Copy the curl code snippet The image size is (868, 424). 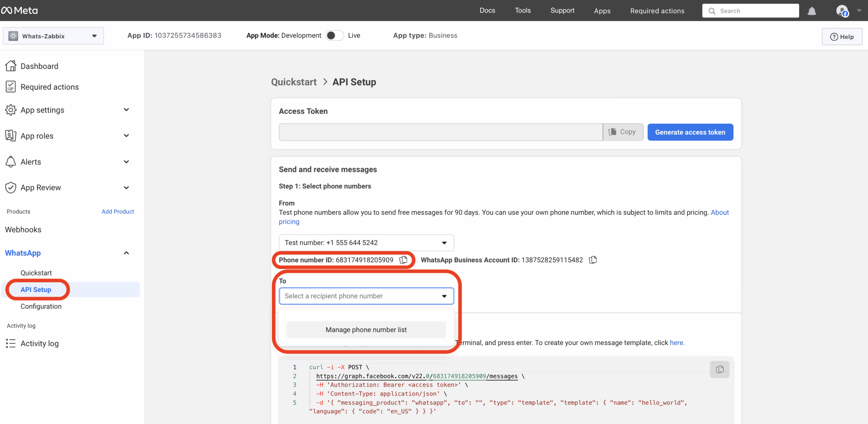coord(719,369)
